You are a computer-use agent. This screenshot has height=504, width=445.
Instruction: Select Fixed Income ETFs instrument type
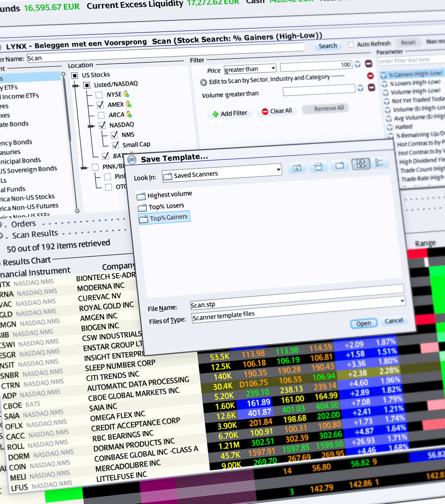point(19,96)
